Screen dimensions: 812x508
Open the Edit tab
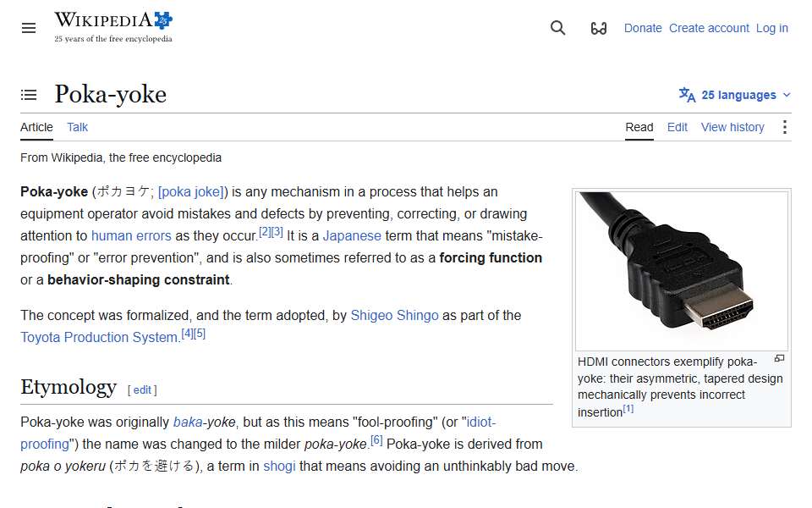[677, 127]
